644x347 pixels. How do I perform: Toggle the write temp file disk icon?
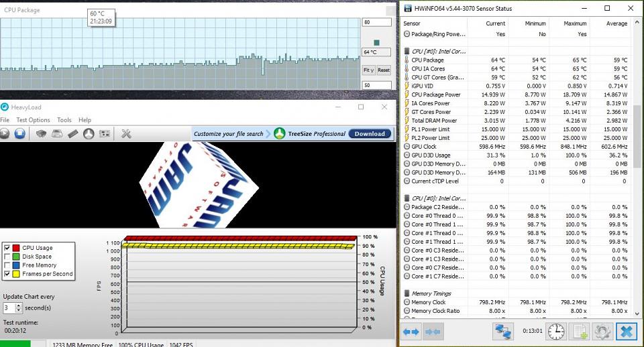click(x=57, y=134)
